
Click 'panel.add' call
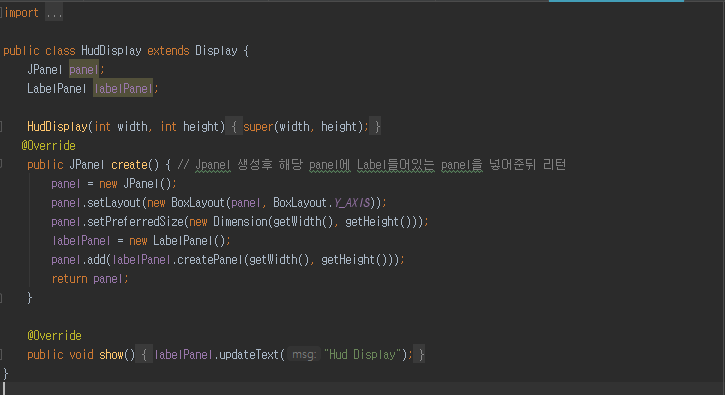click(79, 259)
